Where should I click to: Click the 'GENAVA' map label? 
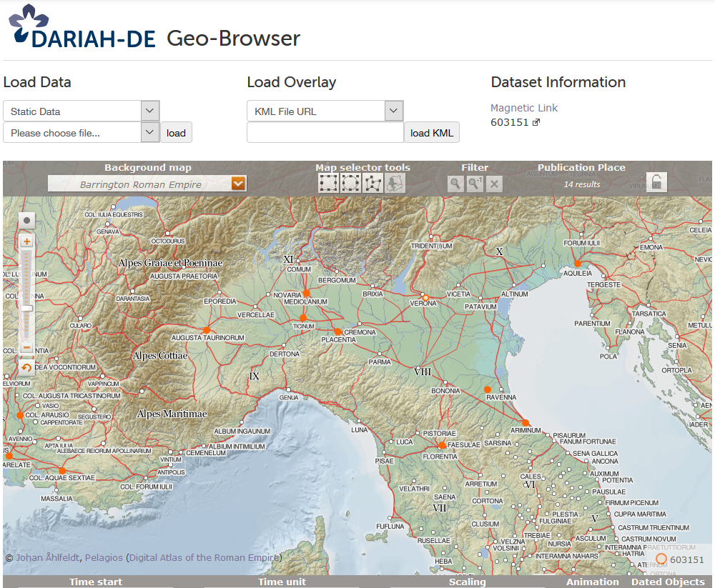tap(108, 231)
